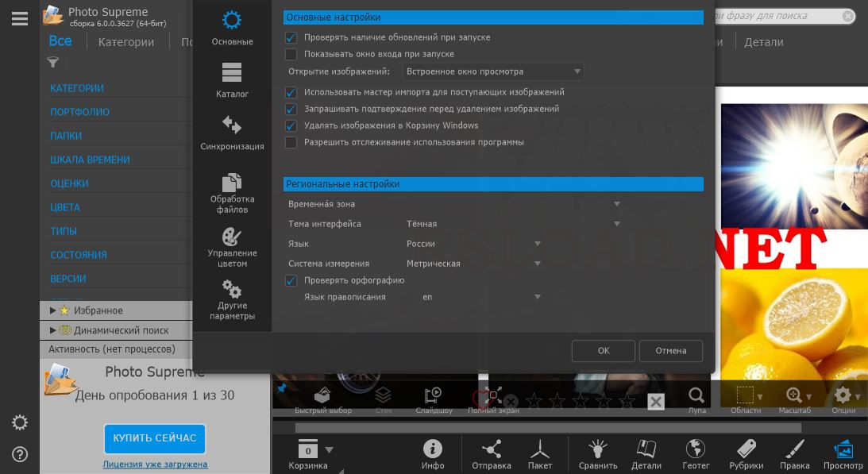Open ПОРТФОЛИО in the sidebar list
This screenshot has width=868, height=474.
[79, 112]
